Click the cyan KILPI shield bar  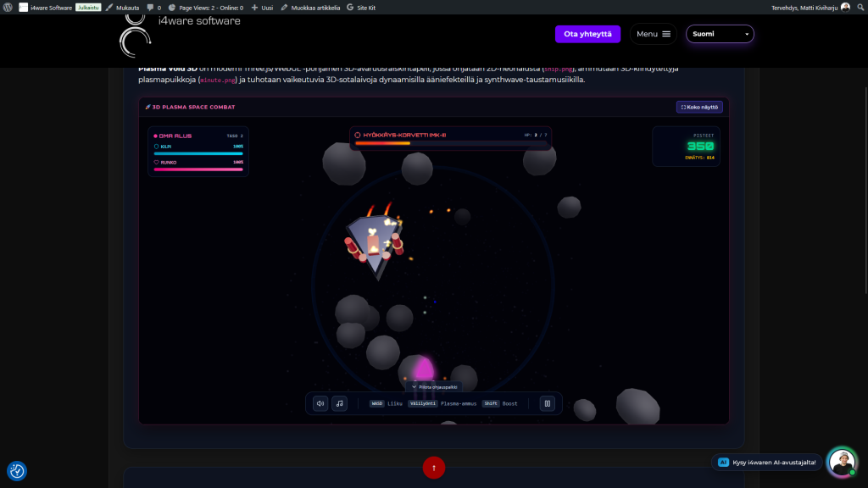[198, 154]
